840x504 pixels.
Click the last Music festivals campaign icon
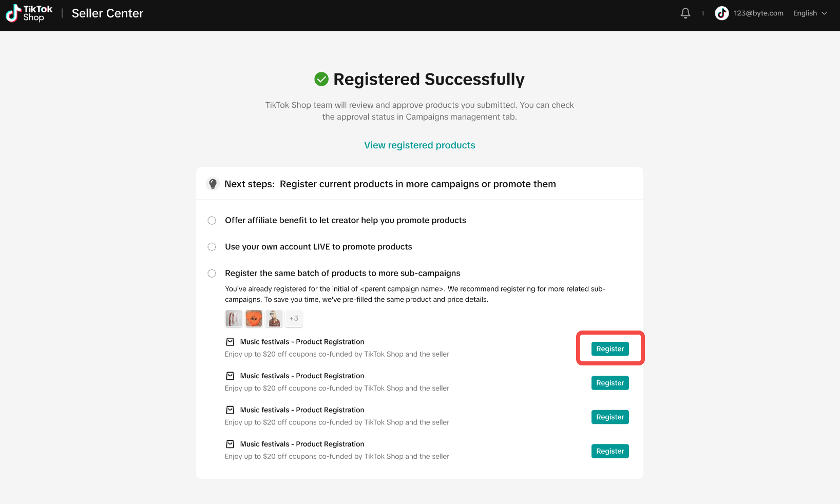click(x=231, y=444)
